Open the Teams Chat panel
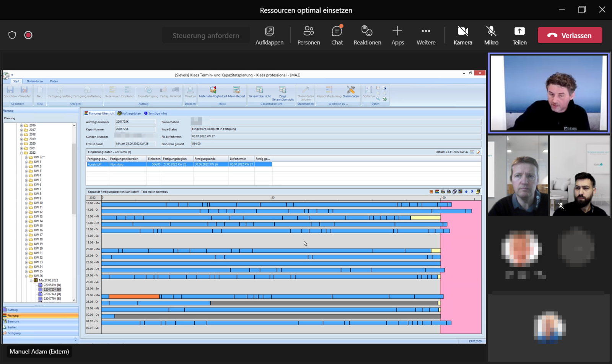 (x=337, y=35)
